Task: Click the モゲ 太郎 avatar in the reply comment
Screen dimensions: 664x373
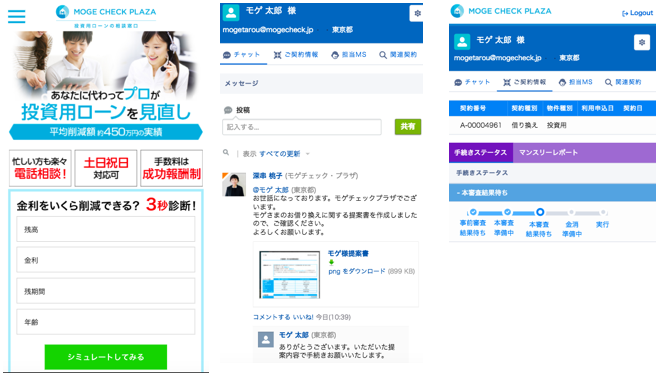Action: 266,339
